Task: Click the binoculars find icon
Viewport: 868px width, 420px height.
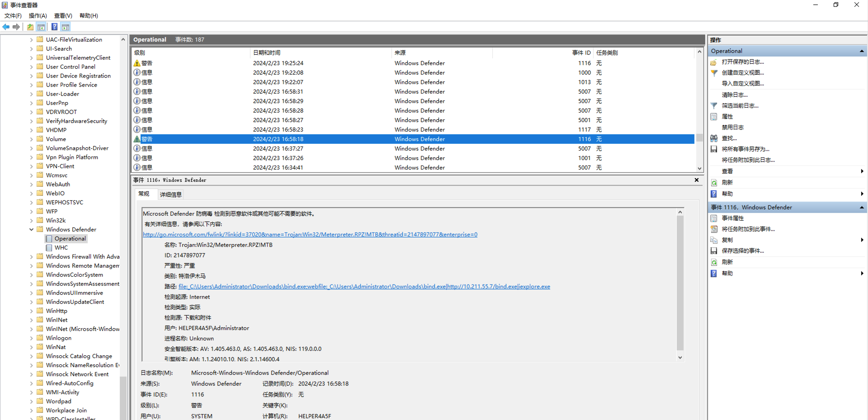Action: point(714,138)
